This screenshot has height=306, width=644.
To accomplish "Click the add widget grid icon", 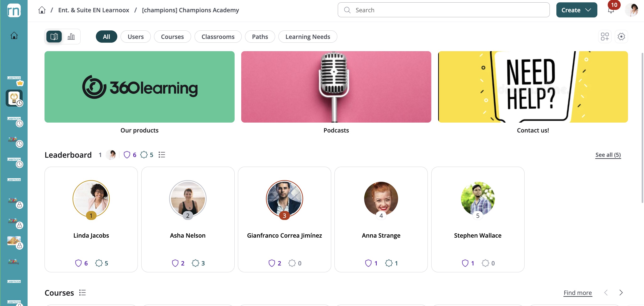I will tap(605, 37).
